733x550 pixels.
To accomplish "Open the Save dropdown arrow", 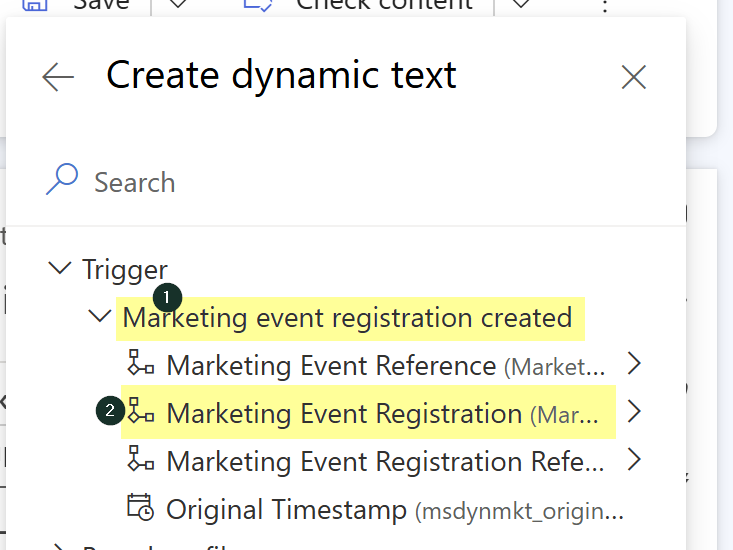I will tap(177, 5).
